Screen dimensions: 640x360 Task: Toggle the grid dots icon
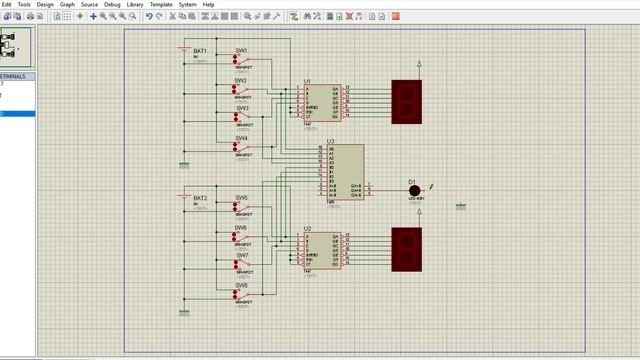click(67, 16)
